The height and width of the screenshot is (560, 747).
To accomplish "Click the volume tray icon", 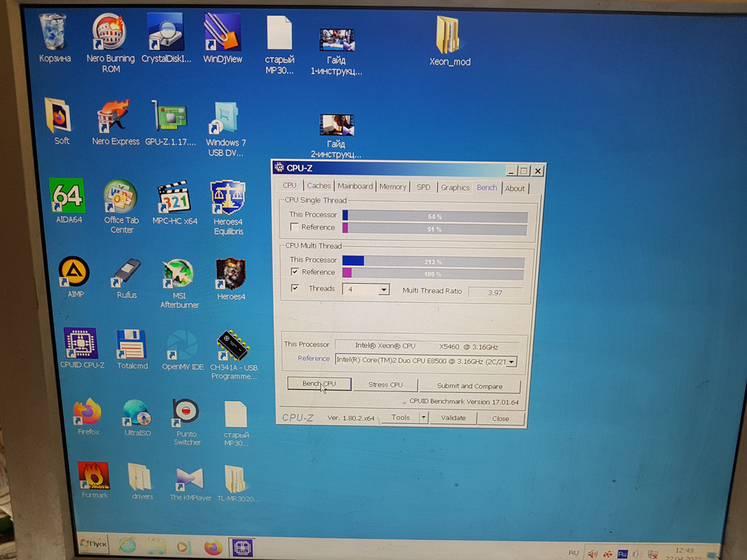I will click(x=592, y=554).
